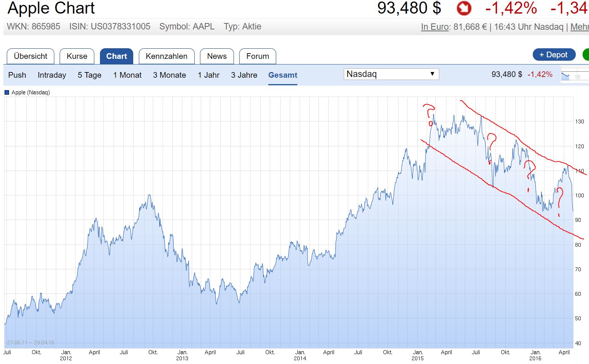Display the 3 Monate chart
Viewport: 589px width, 364px height.
coord(169,75)
